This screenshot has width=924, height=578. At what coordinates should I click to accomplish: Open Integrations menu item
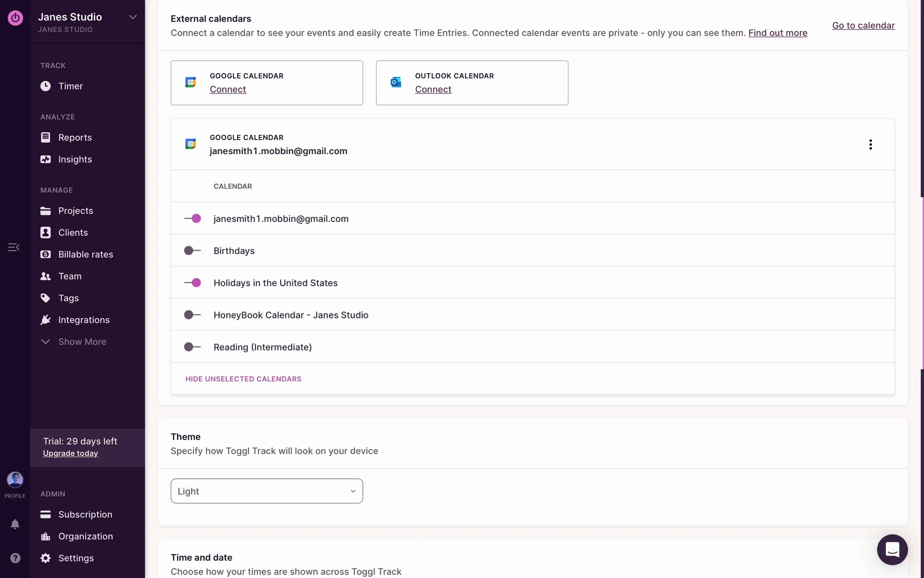(x=84, y=320)
